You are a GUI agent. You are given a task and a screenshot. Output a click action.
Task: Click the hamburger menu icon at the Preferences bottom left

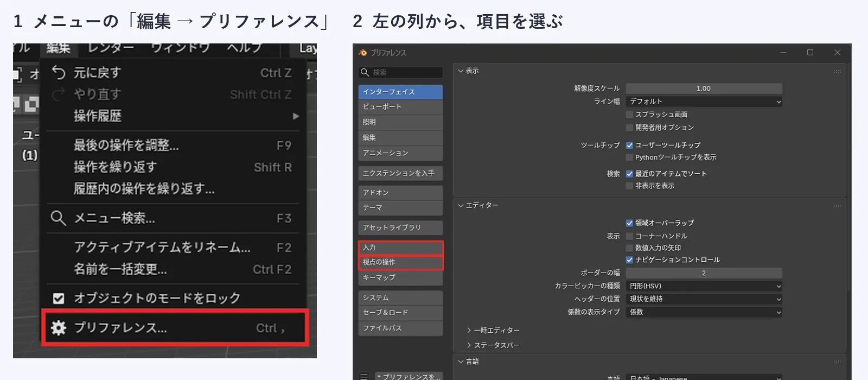pos(364,376)
